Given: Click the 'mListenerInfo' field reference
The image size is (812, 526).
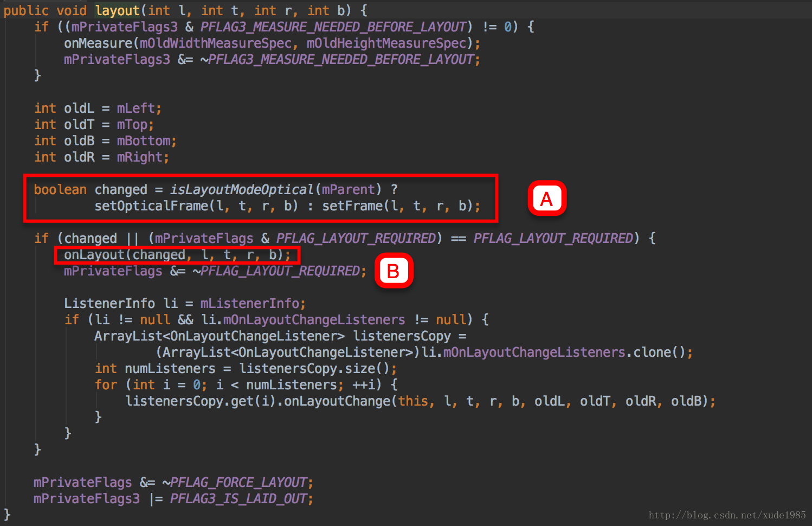Looking at the screenshot, I should point(249,304).
